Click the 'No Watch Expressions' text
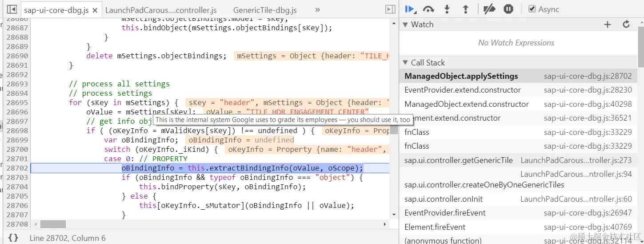Screen dimensions: 644x244 coord(516,43)
